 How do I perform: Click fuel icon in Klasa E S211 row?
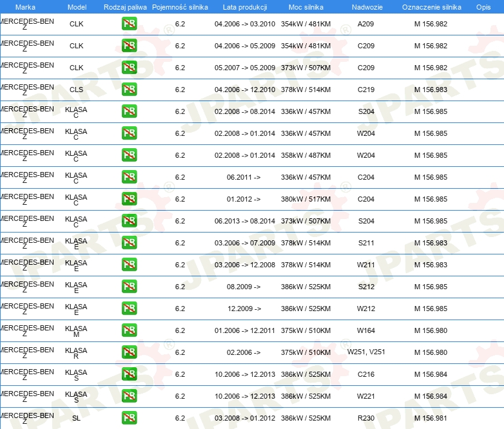[129, 243]
